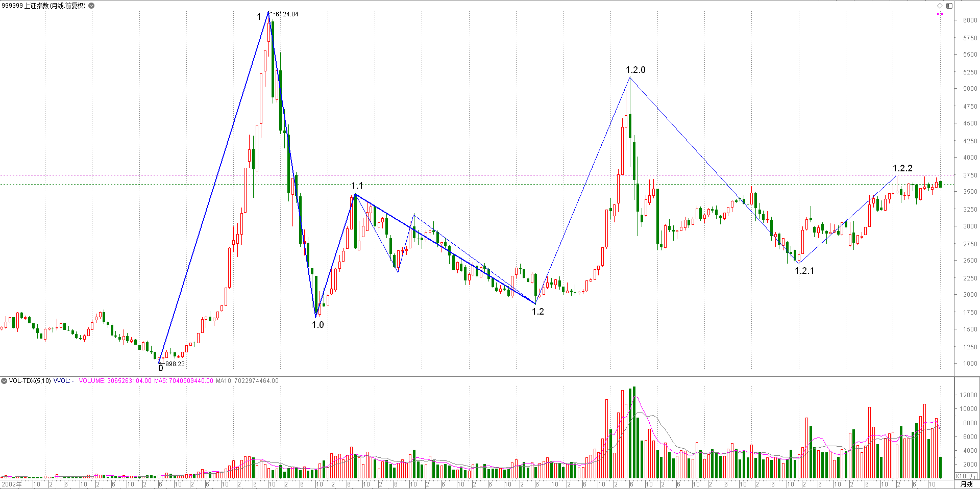Click the MA5 volume value label
The height and width of the screenshot is (489, 980).
[184, 381]
